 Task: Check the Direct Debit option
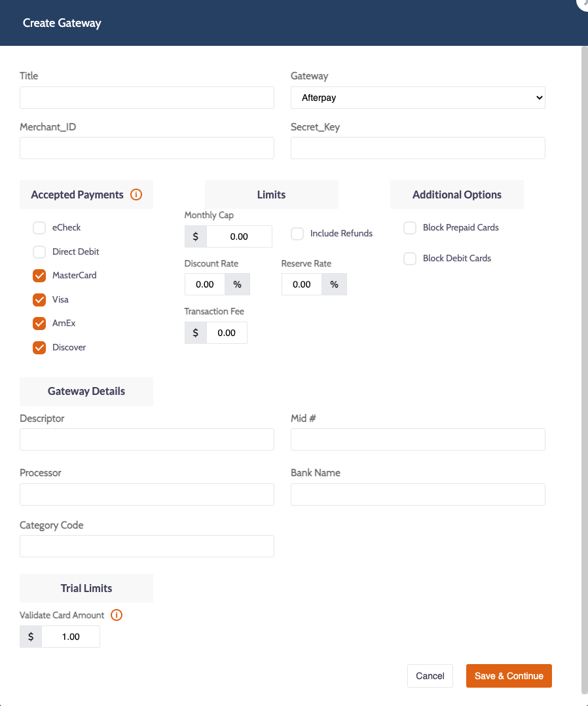[x=39, y=251]
